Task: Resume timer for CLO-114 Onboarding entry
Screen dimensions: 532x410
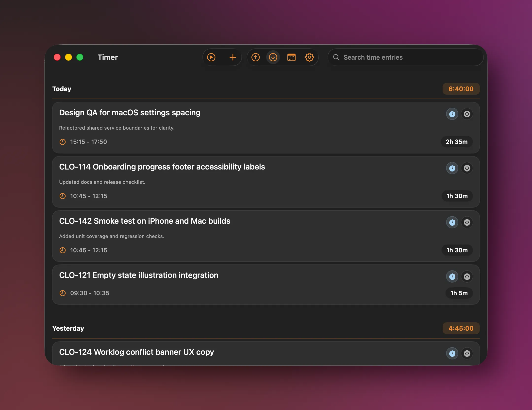Action: [x=452, y=168]
